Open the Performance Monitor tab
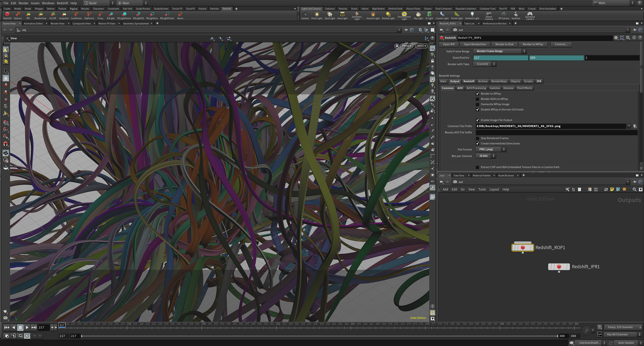This screenshot has width=644, height=346. point(494,23)
